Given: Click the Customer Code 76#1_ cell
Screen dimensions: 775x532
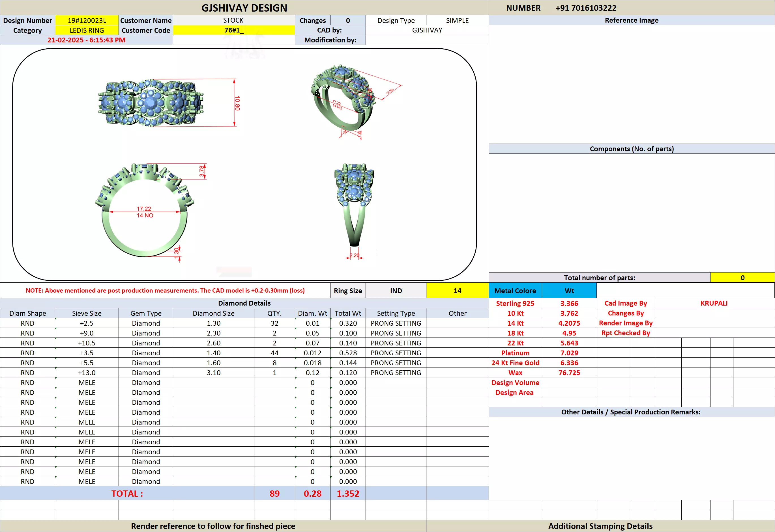Looking at the screenshot, I should (233, 30).
